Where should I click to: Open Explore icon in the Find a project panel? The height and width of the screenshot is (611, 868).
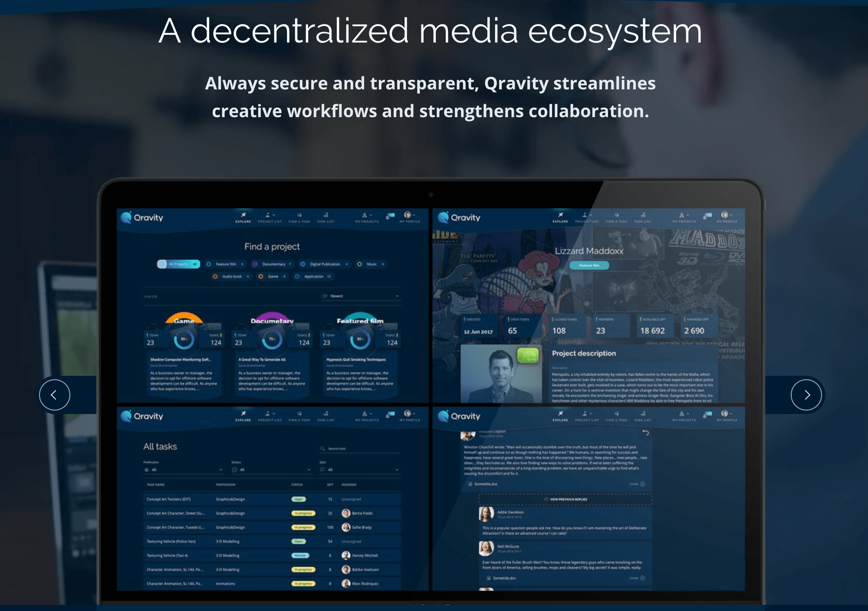243,215
